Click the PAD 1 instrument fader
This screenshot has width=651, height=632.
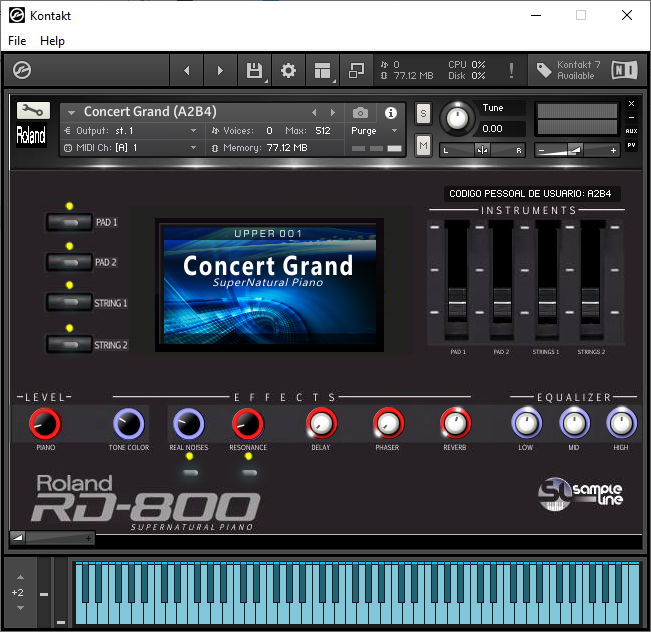(x=457, y=303)
